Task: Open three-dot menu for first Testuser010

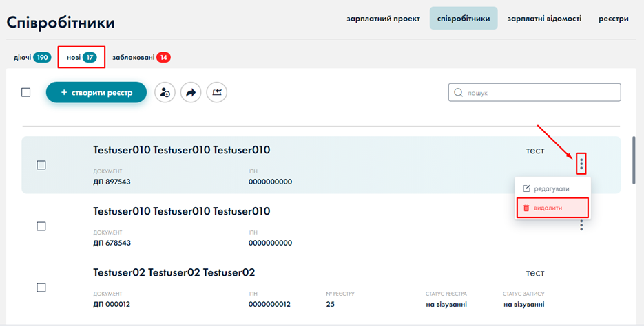Action: (x=581, y=164)
